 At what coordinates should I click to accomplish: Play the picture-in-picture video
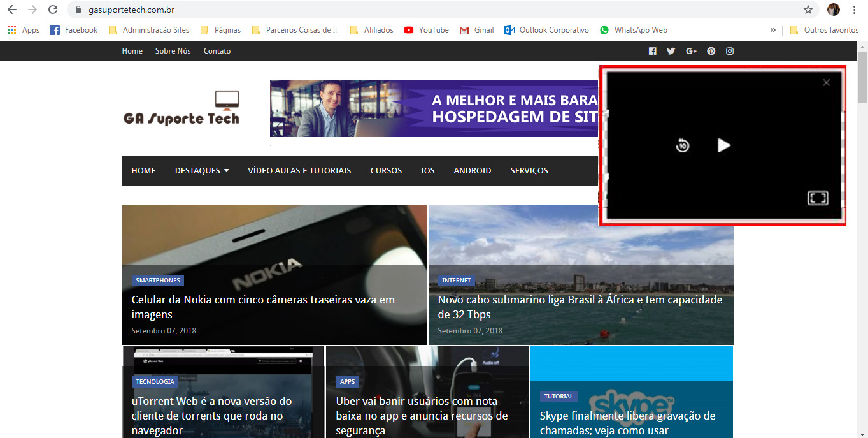pos(723,145)
